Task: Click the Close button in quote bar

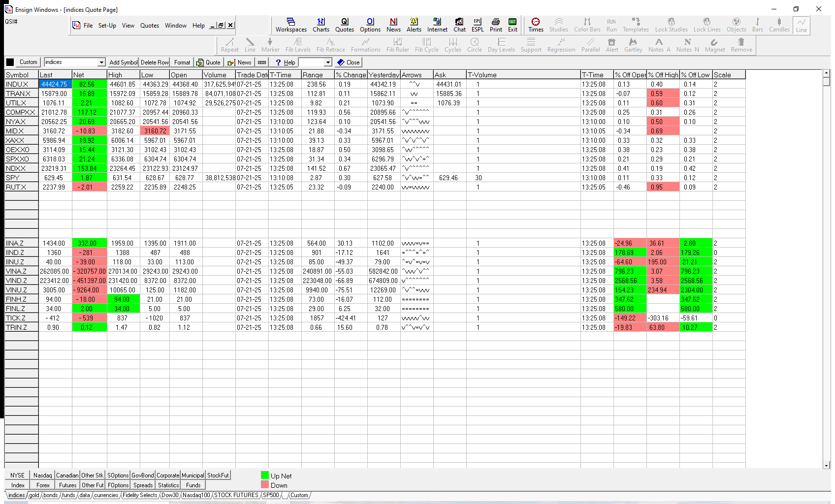Action: click(348, 63)
